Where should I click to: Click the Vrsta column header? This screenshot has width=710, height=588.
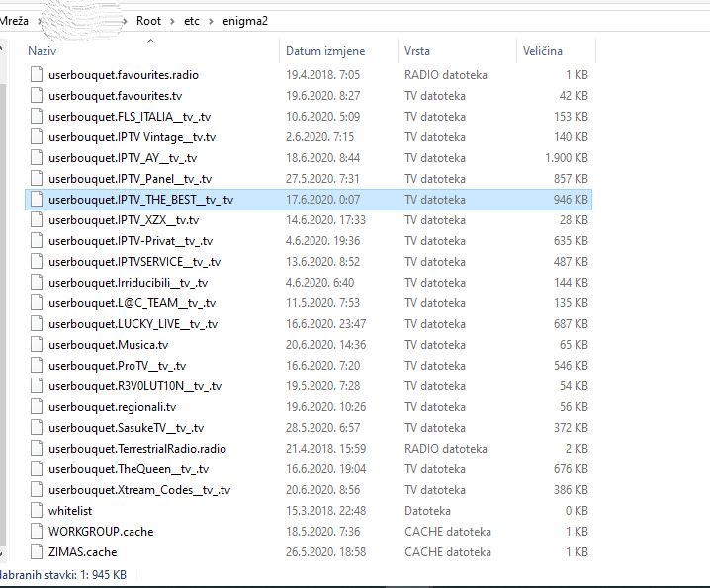coord(416,51)
